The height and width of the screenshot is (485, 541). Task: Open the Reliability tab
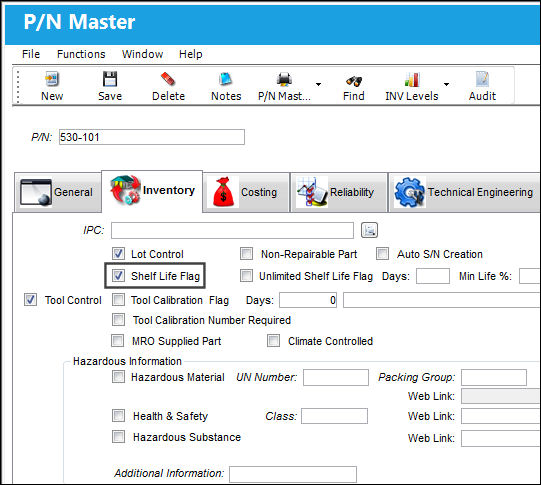coord(338,192)
